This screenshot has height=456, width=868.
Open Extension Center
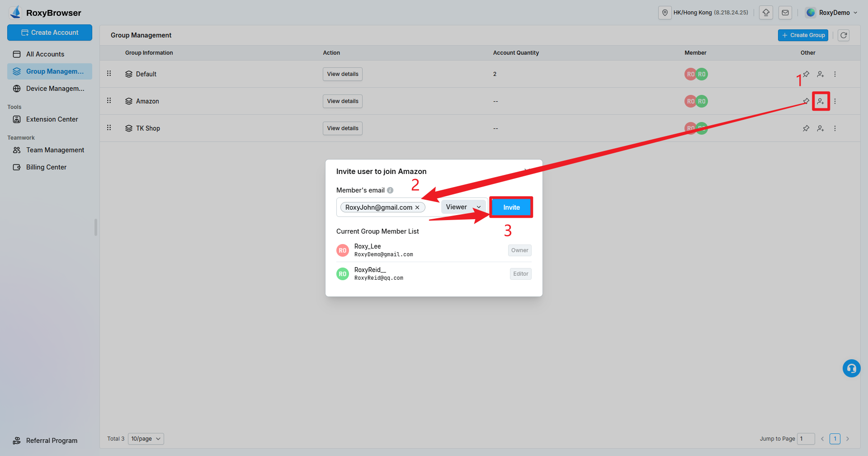point(50,119)
